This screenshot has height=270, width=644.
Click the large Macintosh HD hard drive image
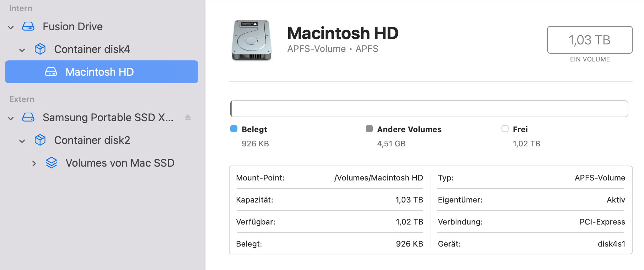coord(252,40)
